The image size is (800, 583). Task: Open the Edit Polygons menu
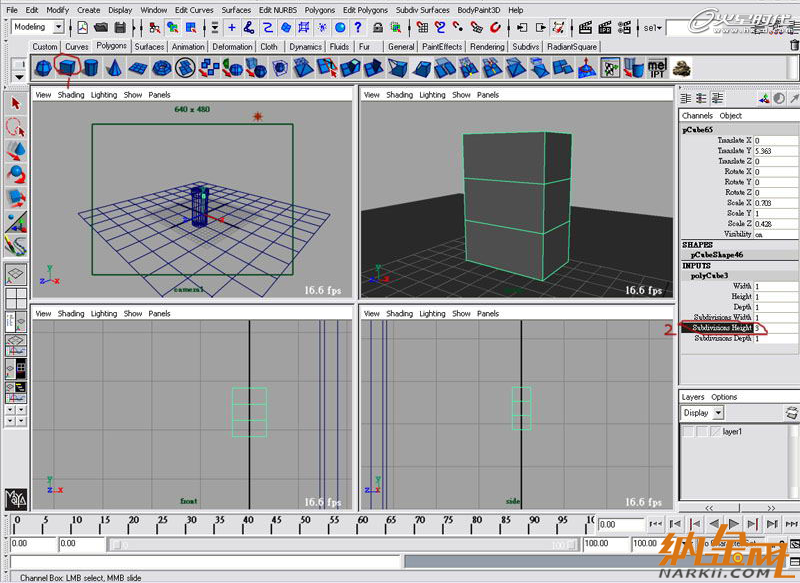pos(365,10)
